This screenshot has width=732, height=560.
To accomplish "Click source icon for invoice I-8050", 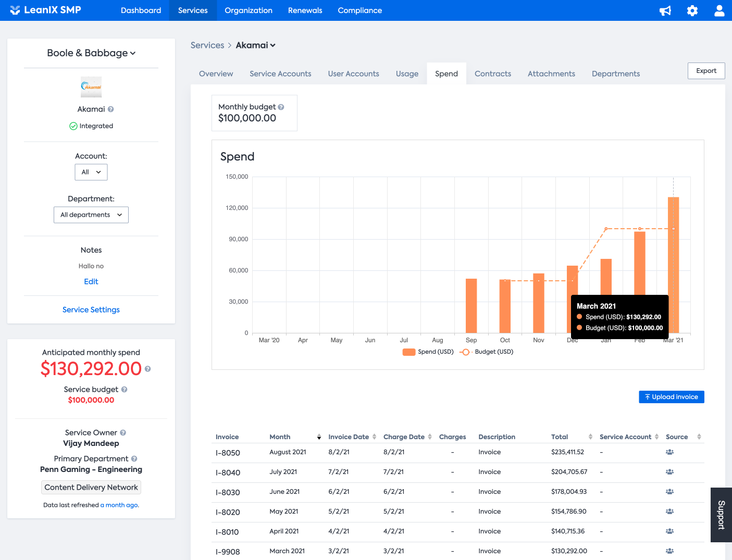I will coord(669,452).
